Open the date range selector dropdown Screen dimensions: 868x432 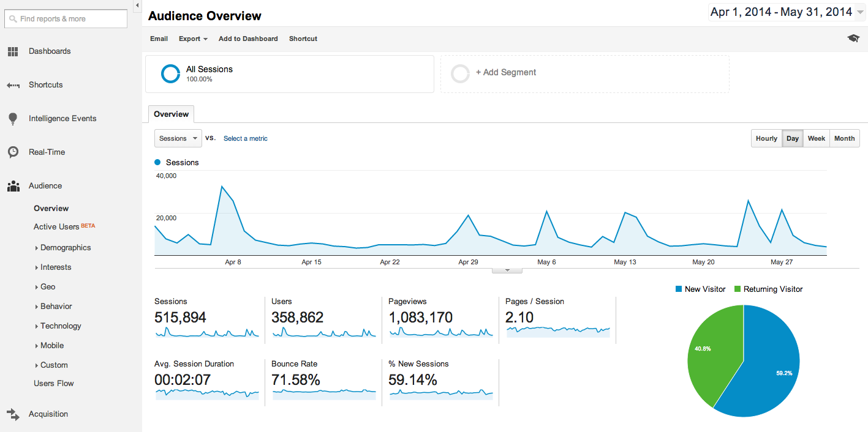click(860, 12)
